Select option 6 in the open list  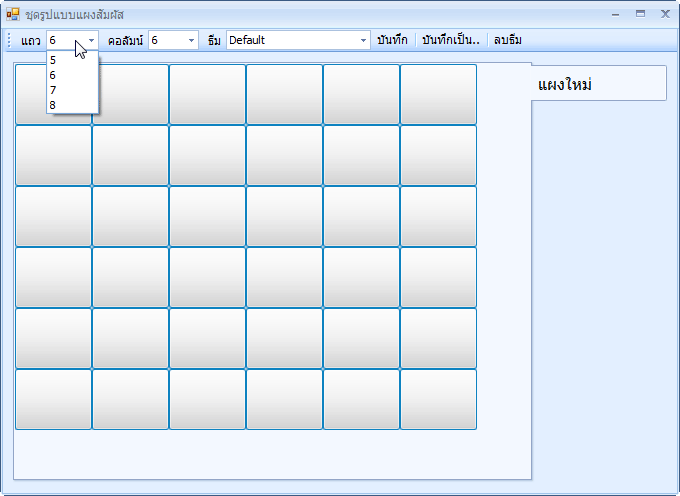pos(53,75)
